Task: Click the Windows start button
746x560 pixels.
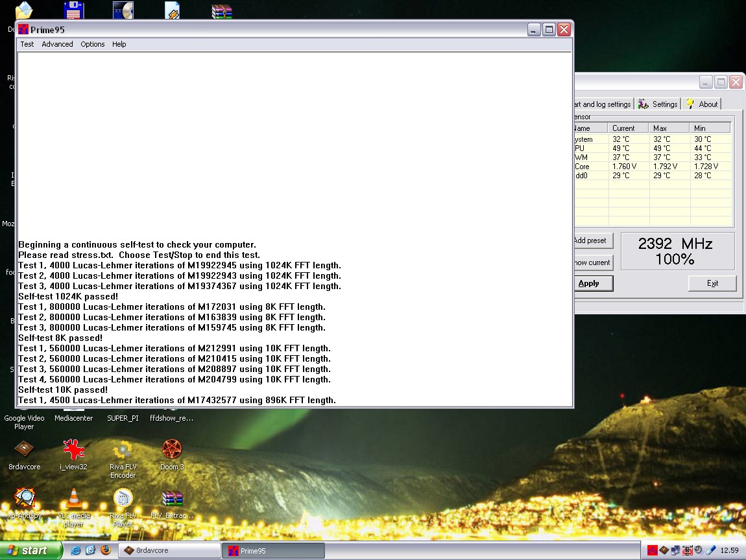Action: click(x=31, y=550)
